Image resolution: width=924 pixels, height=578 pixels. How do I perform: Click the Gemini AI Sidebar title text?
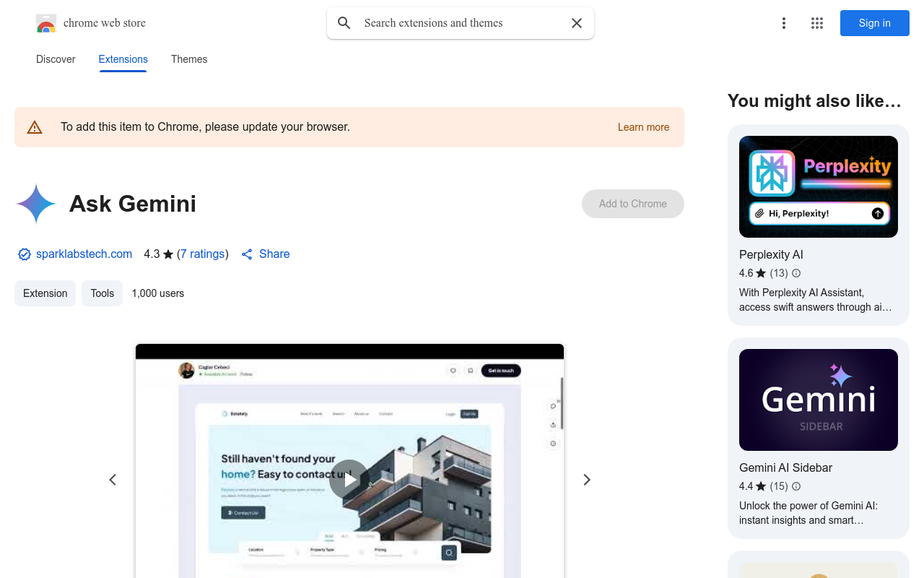tap(785, 467)
